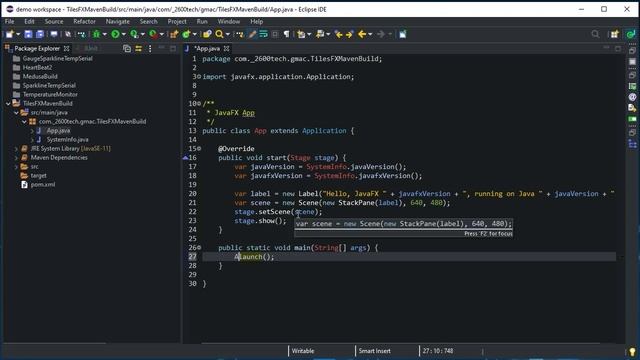Open the Window menu
This screenshot has height=360, width=640.
tap(229, 22)
